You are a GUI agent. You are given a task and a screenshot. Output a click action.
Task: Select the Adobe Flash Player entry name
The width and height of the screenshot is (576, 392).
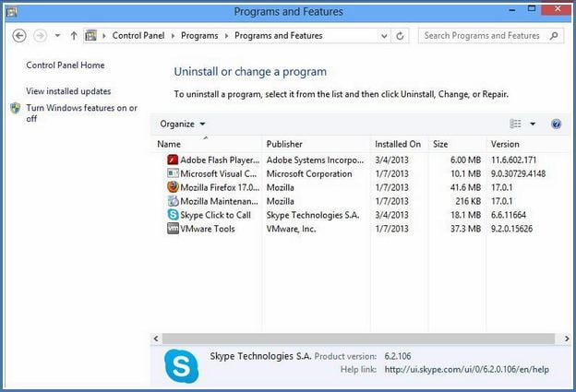tap(220, 160)
